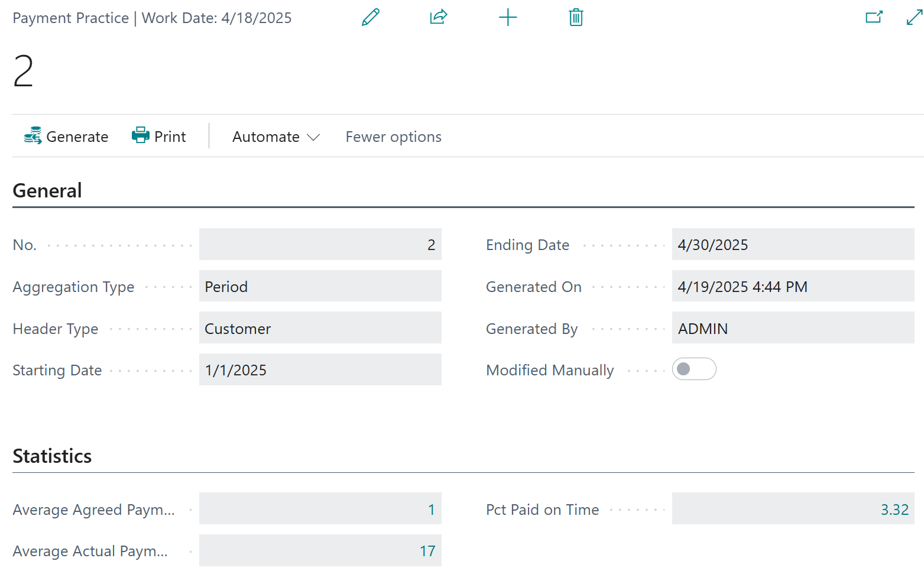924x571 pixels.
Task: Click Generated By field showing ADMIN
Action: (793, 328)
